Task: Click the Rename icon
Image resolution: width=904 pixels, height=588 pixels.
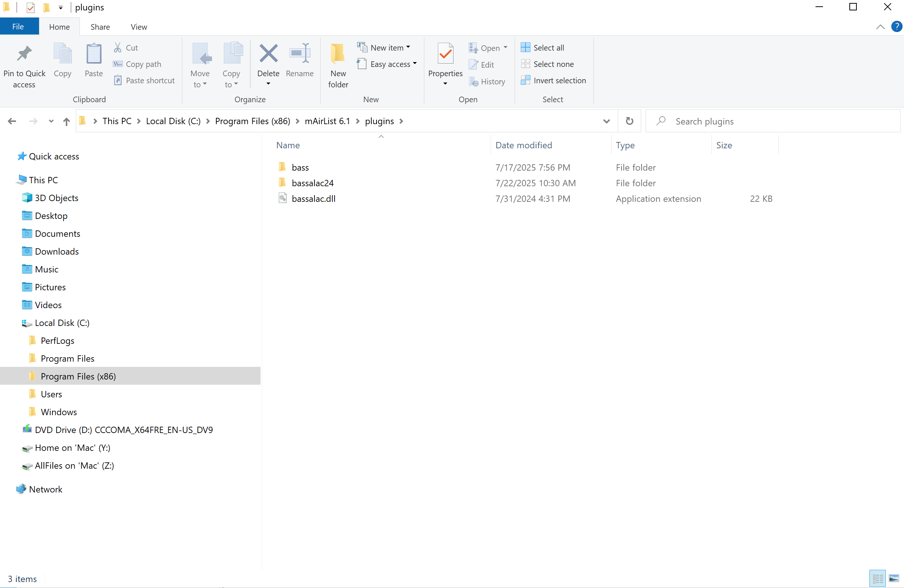Action: tap(300, 53)
